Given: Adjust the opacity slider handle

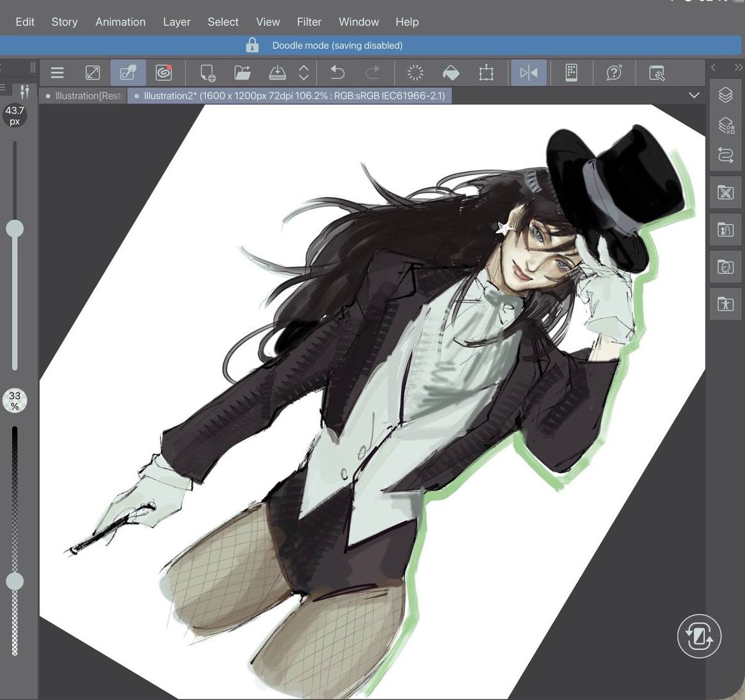Looking at the screenshot, I should [x=15, y=581].
